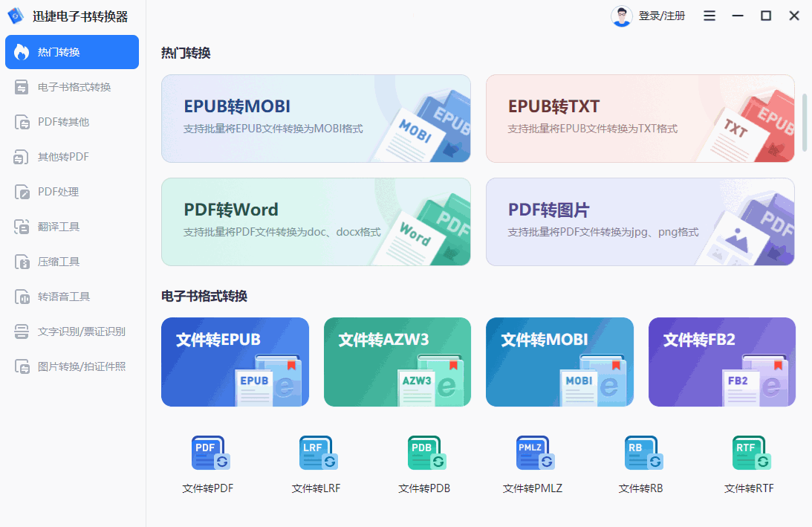The image size is (812, 527).
Task: Select the 文件转LRF conversion icon
Action: (x=318, y=453)
